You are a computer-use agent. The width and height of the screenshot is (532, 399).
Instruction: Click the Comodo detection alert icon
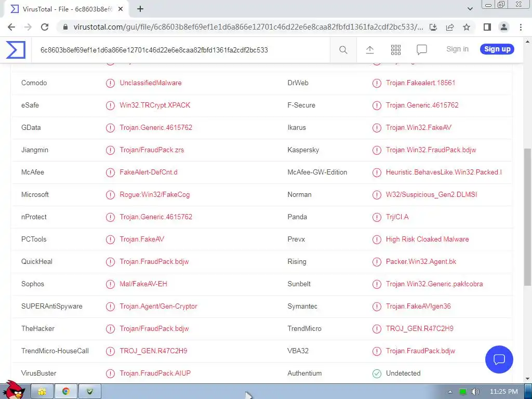(110, 83)
